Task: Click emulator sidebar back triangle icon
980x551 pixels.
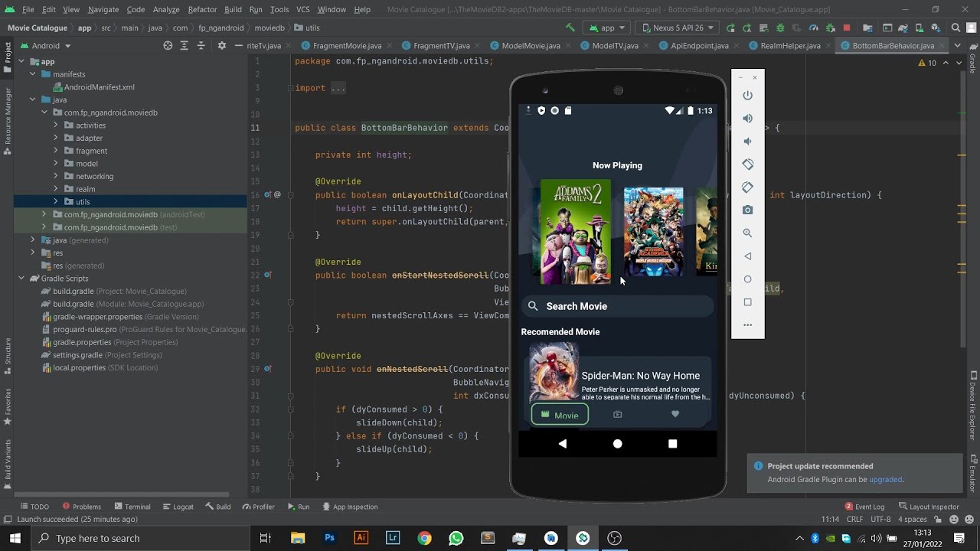Action: coord(747,256)
